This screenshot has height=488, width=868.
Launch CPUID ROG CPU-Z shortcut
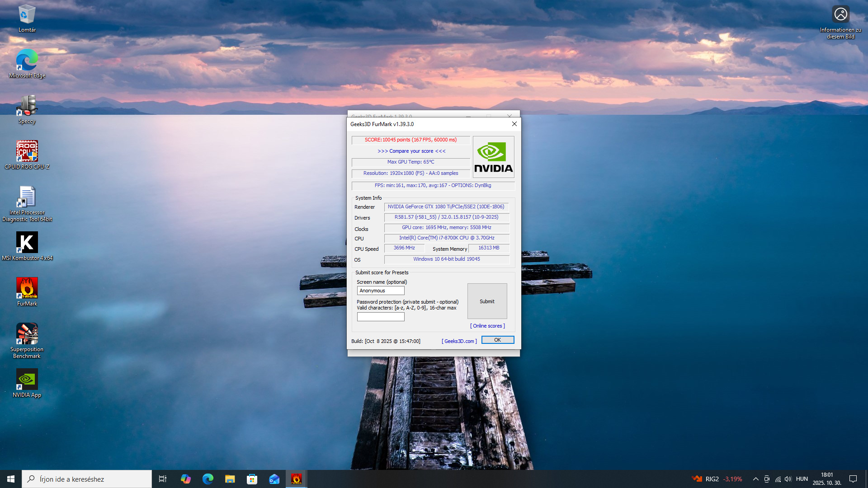point(27,151)
